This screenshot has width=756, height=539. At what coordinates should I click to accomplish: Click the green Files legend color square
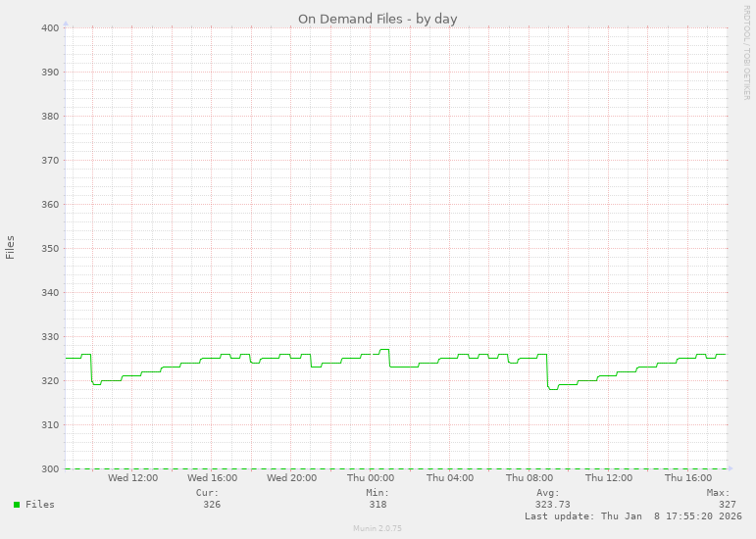(x=17, y=505)
